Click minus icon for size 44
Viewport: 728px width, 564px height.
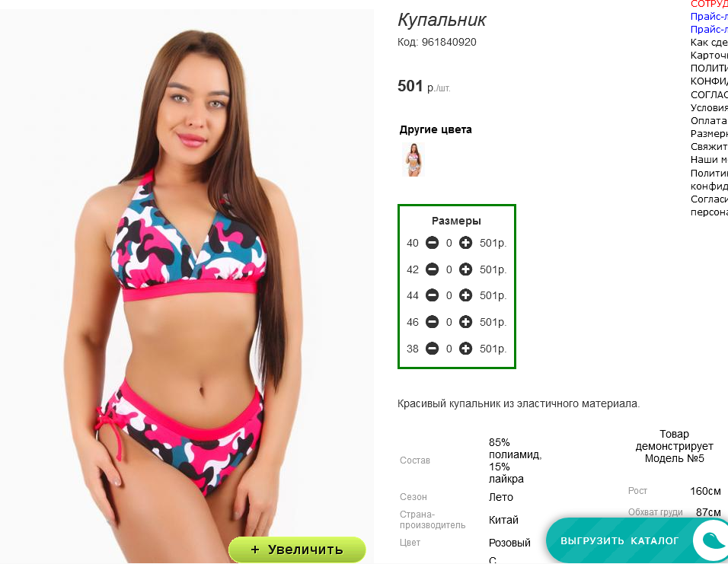coord(432,295)
